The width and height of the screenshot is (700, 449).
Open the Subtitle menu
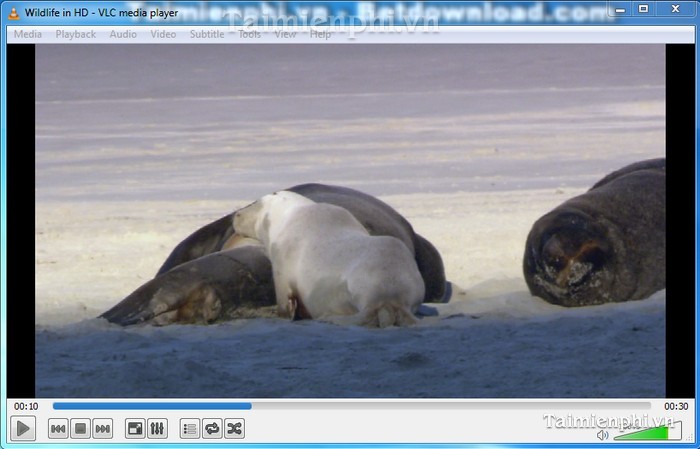pos(207,34)
